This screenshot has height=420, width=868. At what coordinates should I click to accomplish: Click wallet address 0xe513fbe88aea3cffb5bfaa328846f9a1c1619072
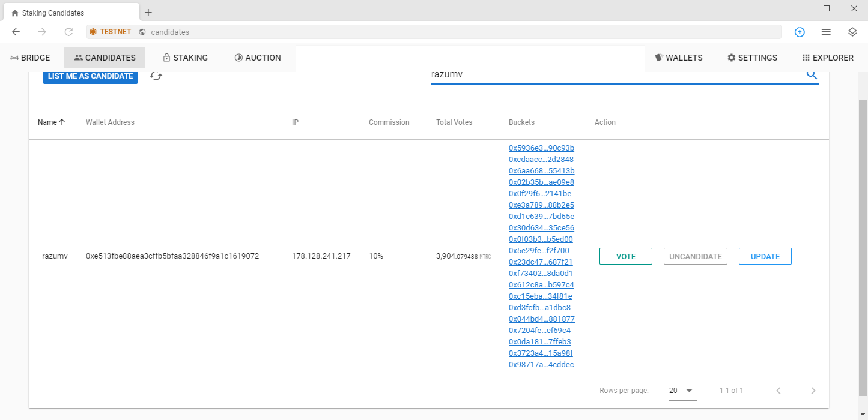[172, 256]
